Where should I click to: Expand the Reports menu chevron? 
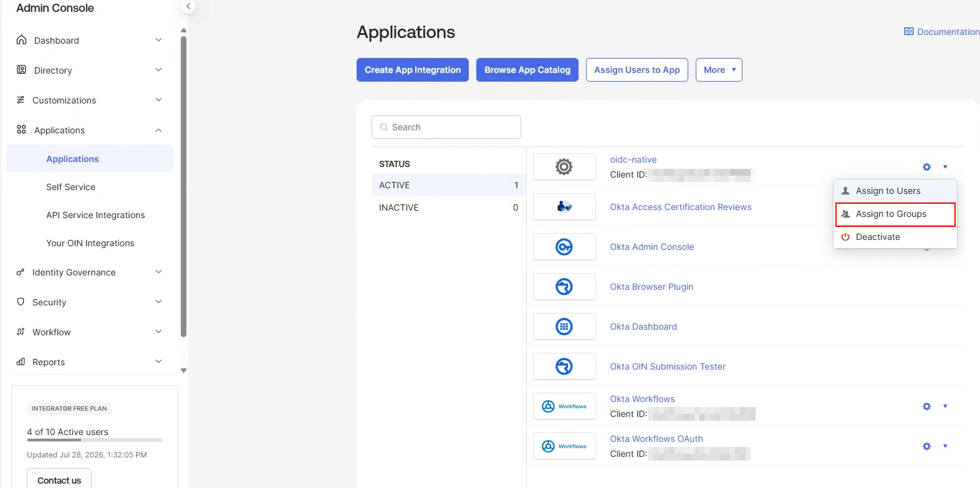click(x=158, y=361)
